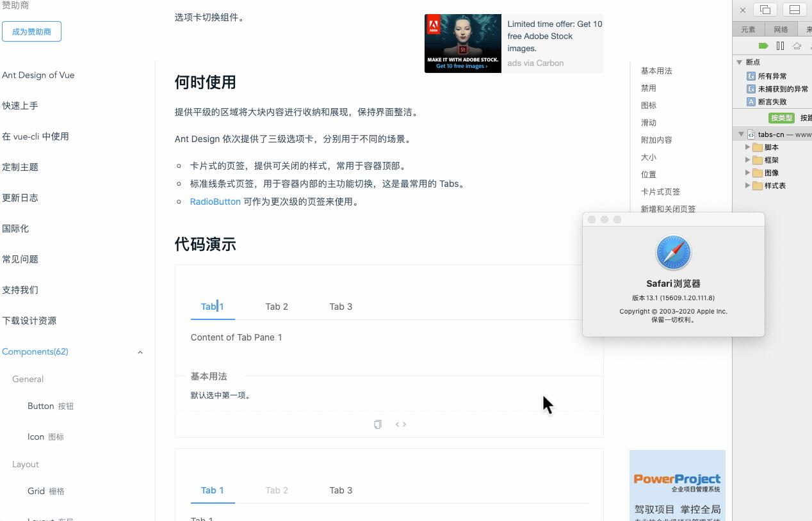This screenshot has width=812, height=521.
Task: Collapse the Components(62) menu chevron
Action: click(140, 352)
